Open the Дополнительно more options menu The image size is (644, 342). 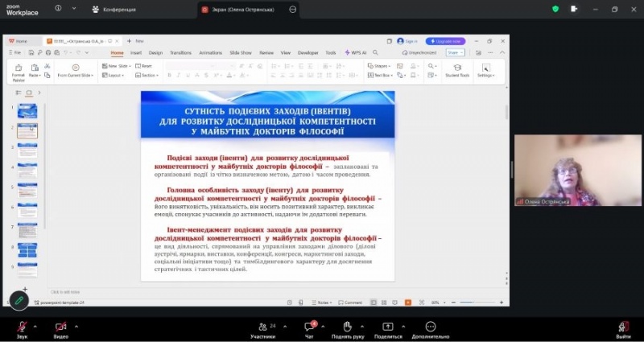(x=430, y=327)
